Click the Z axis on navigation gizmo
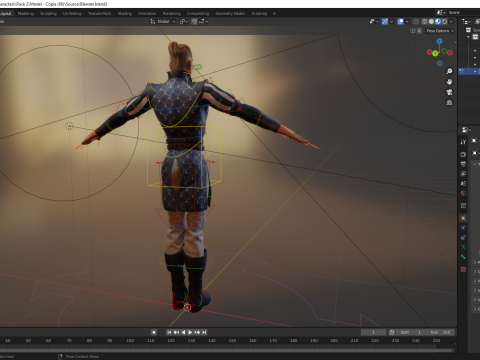Image resolution: width=480 pixels, height=360 pixels. [440, 41]
